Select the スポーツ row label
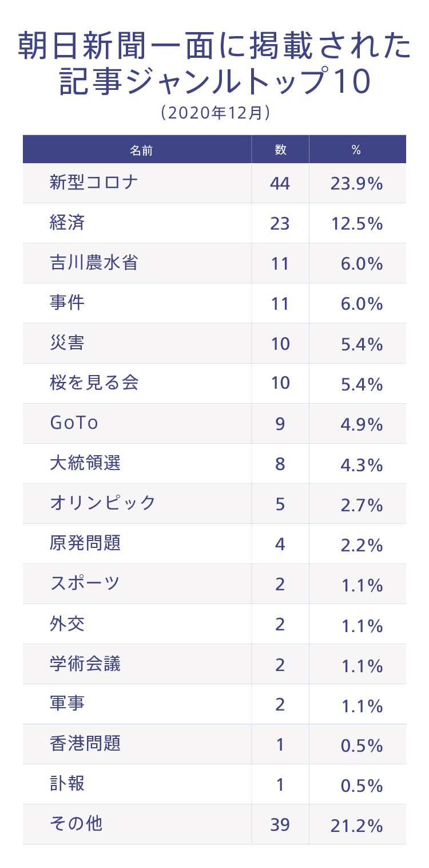This screenshot has height=868, width=429. click(x=85, y=583)
